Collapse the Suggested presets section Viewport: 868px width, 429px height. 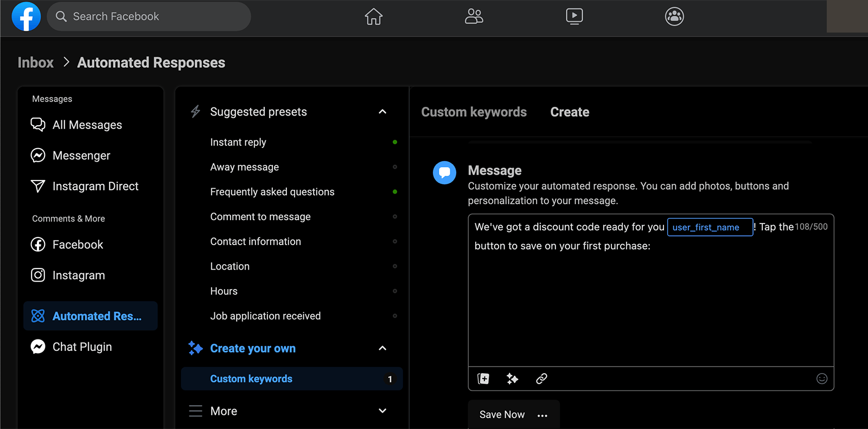382,112
